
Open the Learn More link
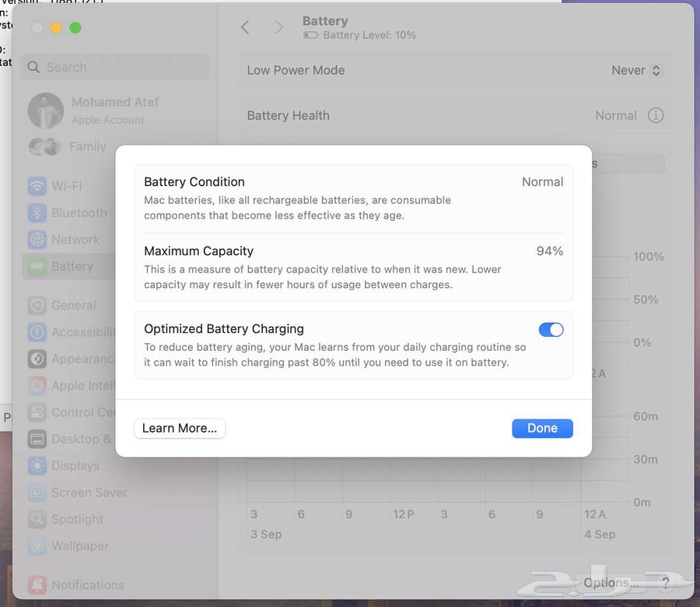point(180,428)
